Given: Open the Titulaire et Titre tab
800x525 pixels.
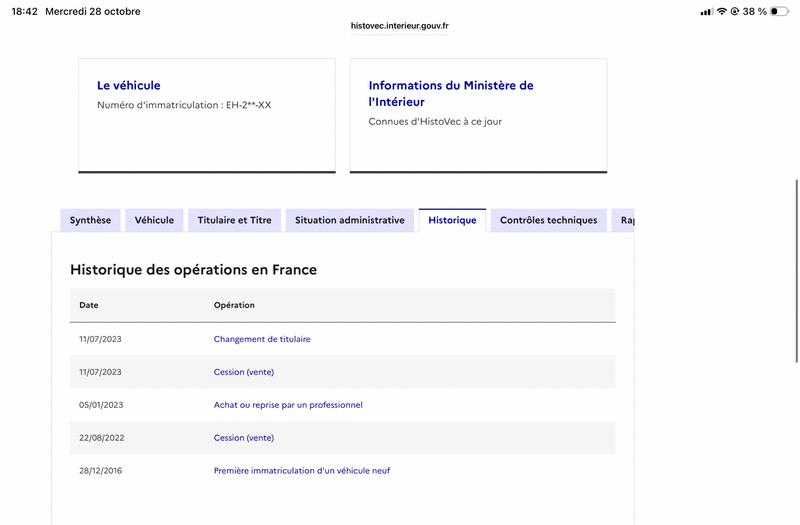Looking at the screenshot, I should point(234,220).
